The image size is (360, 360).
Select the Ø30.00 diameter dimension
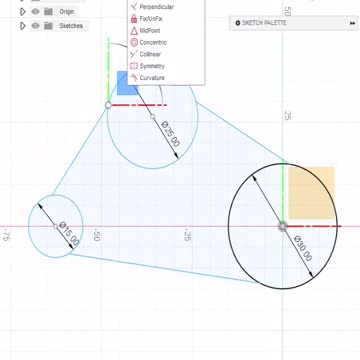coord(303,248)
